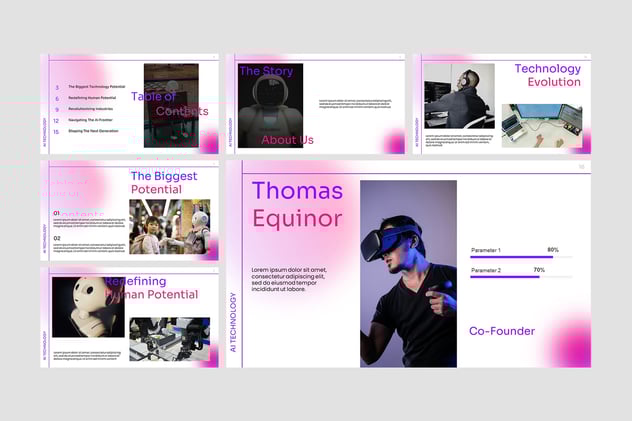Click the vertical 'AI TECHNOLOGY' label on large slide
This screenshot has width=632, height=421.
pos(234,322)
